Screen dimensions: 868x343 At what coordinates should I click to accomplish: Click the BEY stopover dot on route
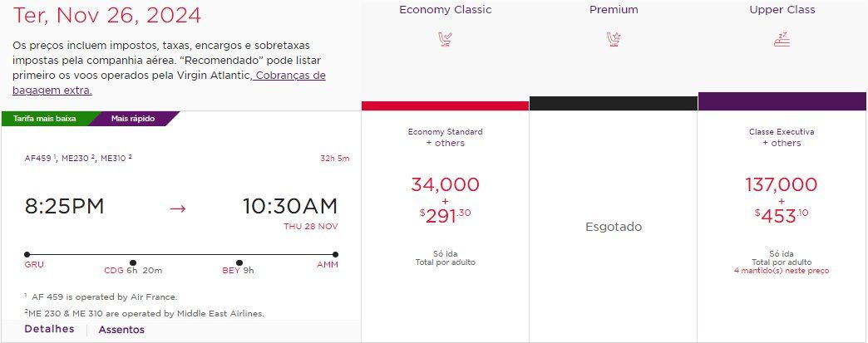pyautogui.click(x=239, y=262)
